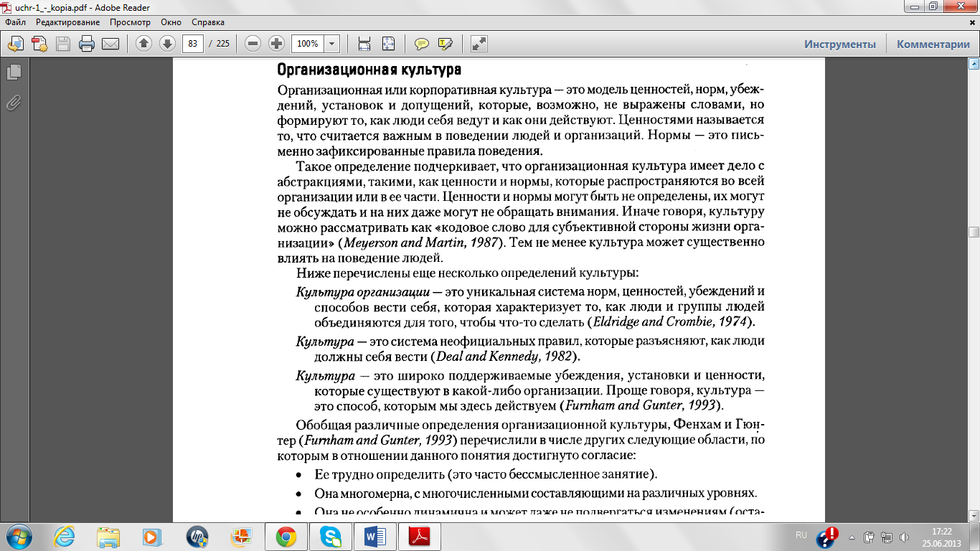Click citation Deal and Kennedy, 1982
The height and width of the screenshot is (551, 980).
tap(505, 356)
